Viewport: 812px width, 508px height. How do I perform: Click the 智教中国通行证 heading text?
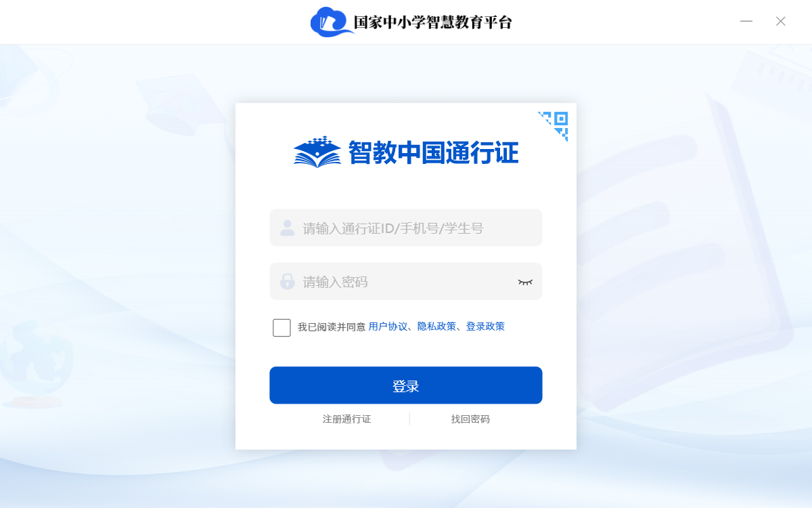tap(433, 152)
